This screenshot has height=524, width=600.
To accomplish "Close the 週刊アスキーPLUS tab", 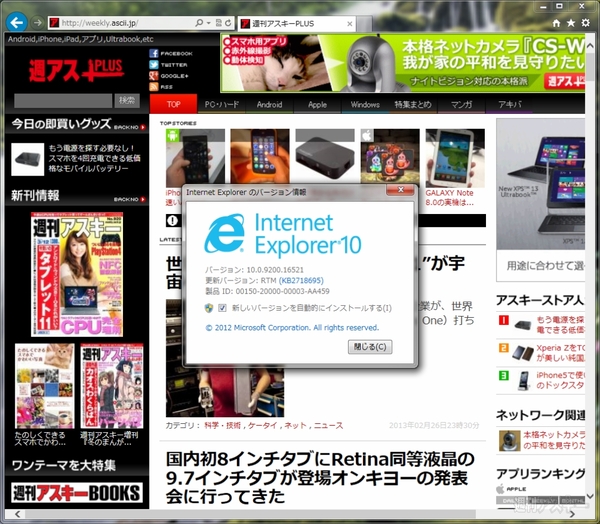I will (x=349, y=24).
